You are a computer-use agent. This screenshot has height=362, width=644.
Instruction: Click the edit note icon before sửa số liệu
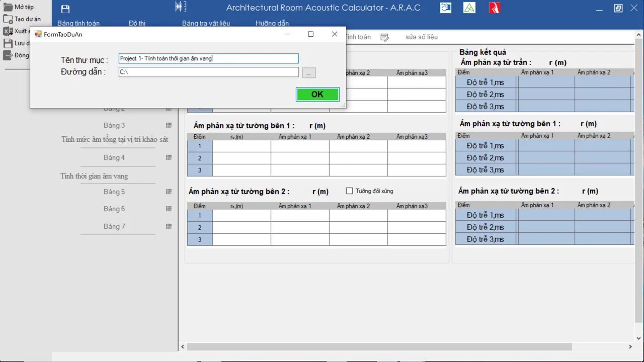point(385,37)
